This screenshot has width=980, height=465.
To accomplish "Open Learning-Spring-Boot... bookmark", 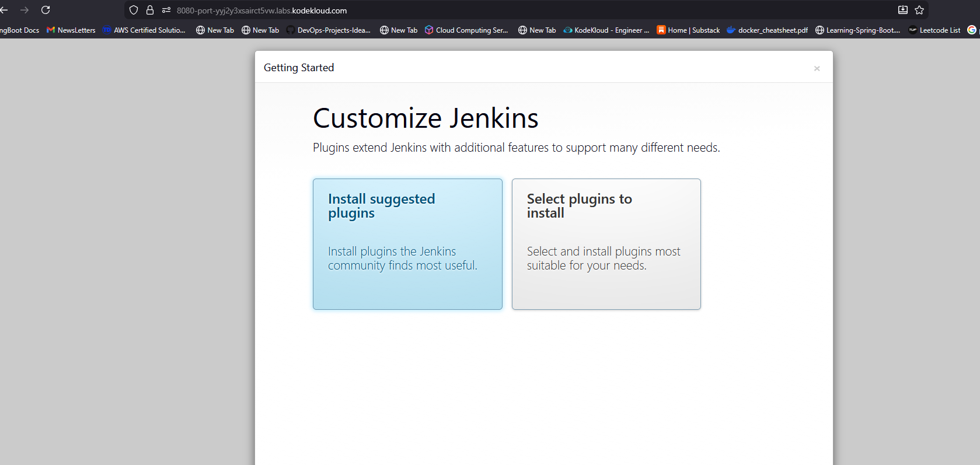I will coord(857,30).
